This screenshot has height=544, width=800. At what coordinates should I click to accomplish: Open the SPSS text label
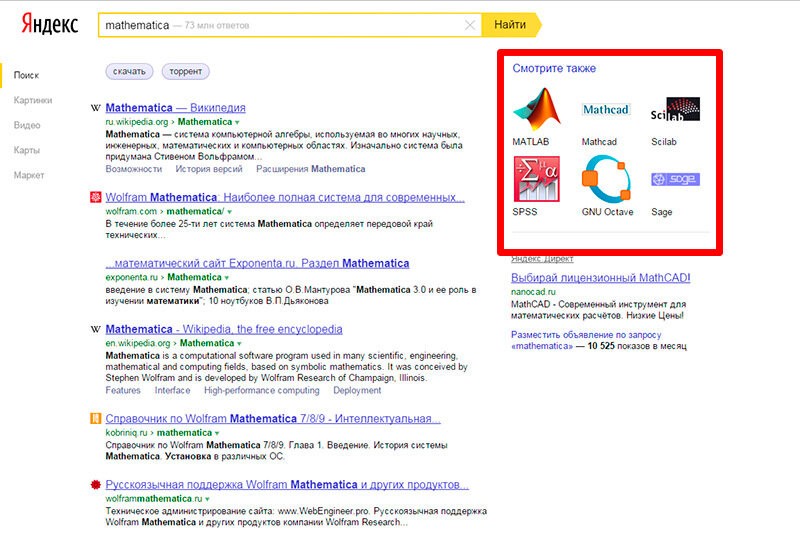coord(525,212)
